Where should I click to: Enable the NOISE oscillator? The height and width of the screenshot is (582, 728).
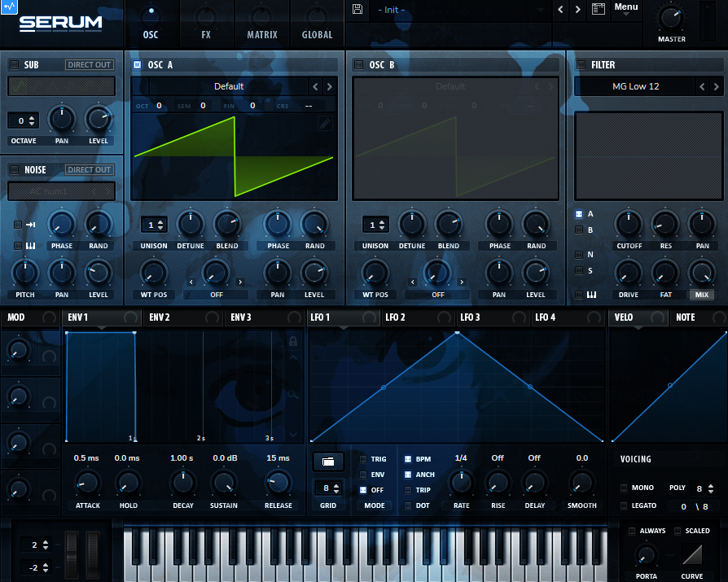pos(15,169)
